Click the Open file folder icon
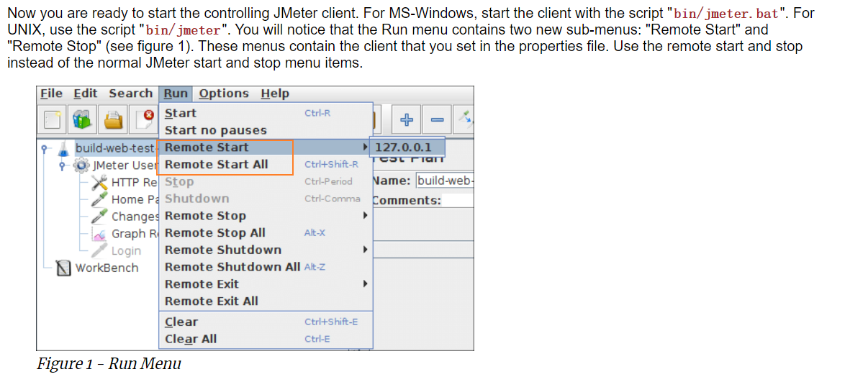This screenshot has height=382, width=868. click(x=113, y=120)
